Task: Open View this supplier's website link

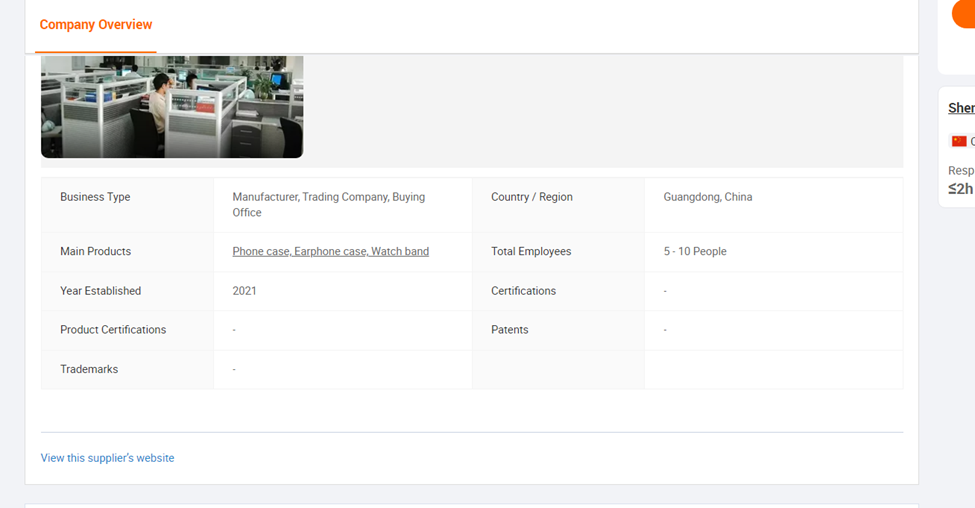Action: click(x=108, y=458)
